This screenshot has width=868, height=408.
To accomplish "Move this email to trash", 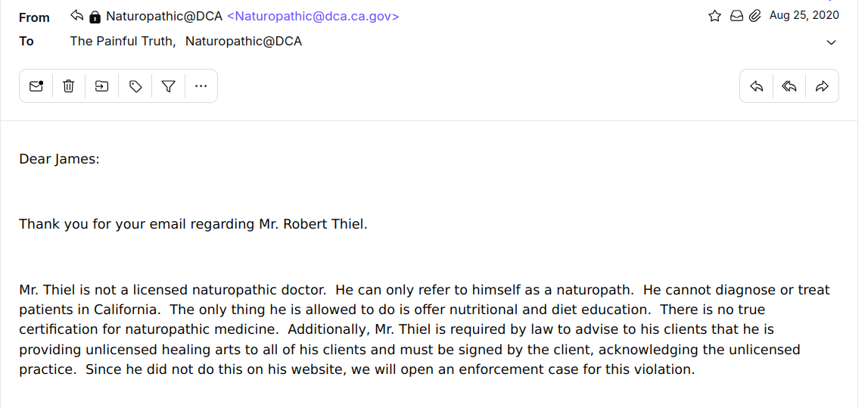I will click(69, 86).
